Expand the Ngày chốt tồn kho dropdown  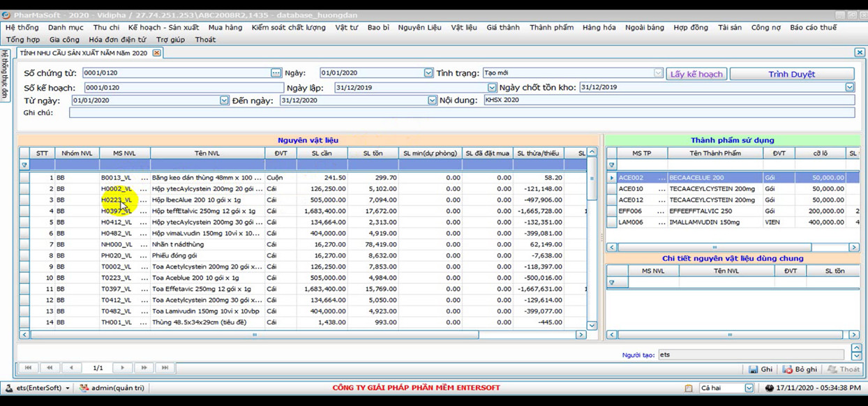click(x=849, y=88)
